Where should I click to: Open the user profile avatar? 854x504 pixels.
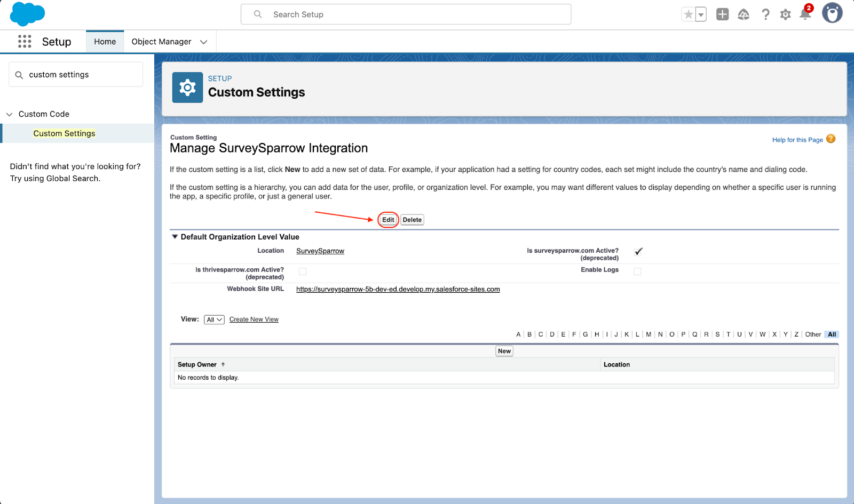click(832, 13)
